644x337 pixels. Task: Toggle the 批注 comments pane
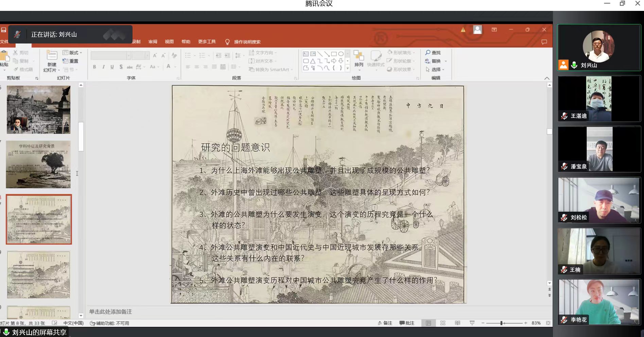point(407,323)
